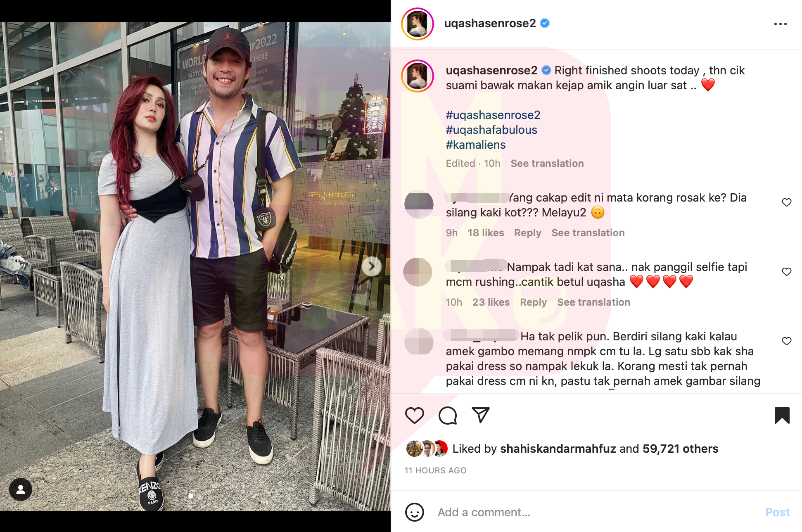See translation of the post caption
Viewport: 802px width, 532px height.
[547, 164]
